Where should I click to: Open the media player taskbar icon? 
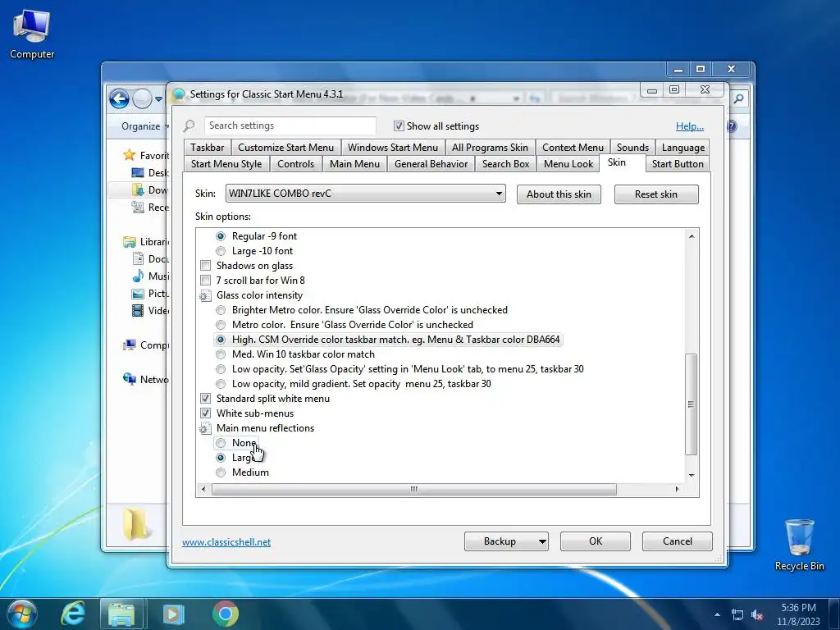coord(173,614)
